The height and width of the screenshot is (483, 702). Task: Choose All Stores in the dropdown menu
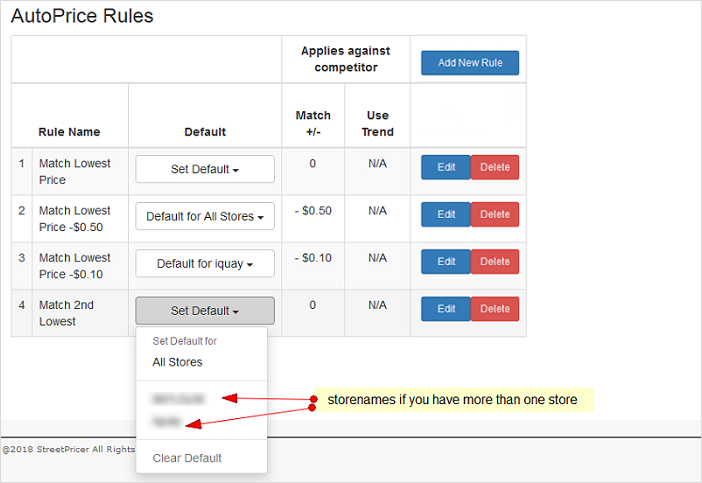tap(177, 362)
